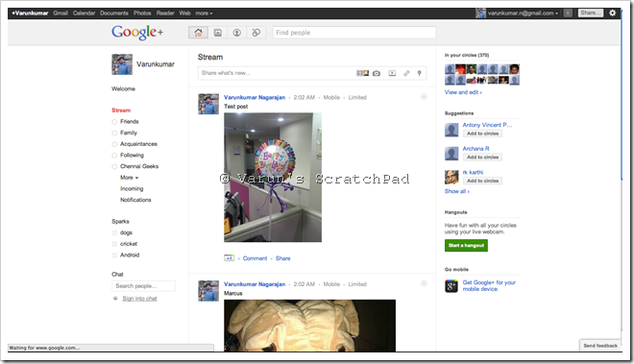Start a hangout
Viewport: 634px width, 364px height.
[466, 246]
